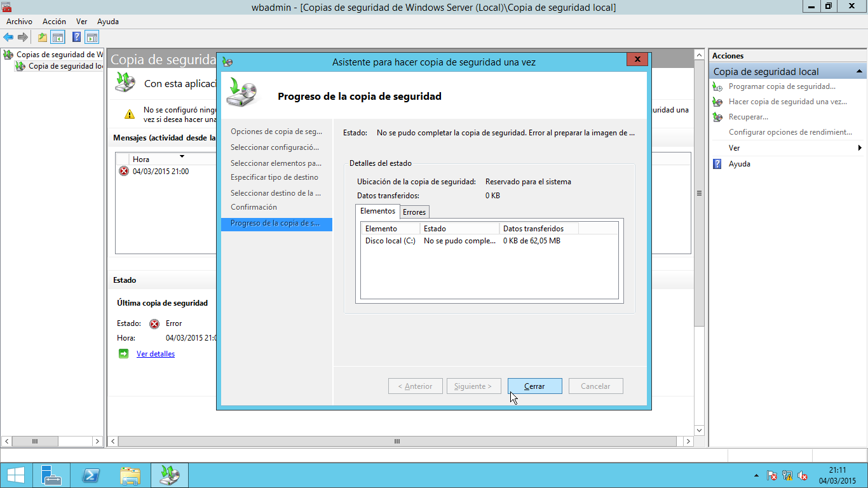Click the Datos transferidos column header
Viewport: 868px width, 488px height.
pos(539,228)
